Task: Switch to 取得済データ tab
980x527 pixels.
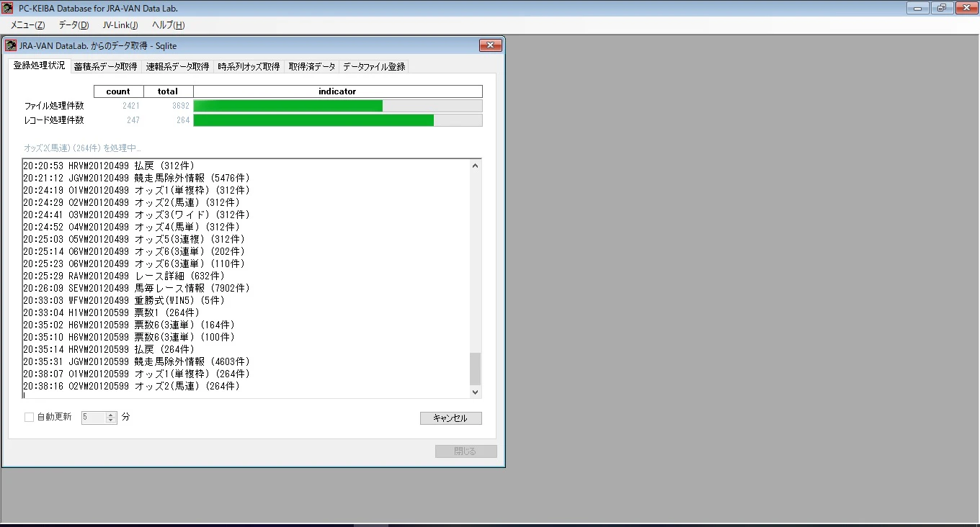Action: pos(312,66)
